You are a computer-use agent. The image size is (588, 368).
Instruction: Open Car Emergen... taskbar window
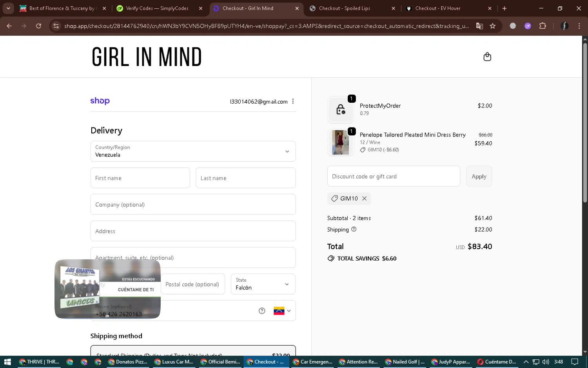[312, 362]
